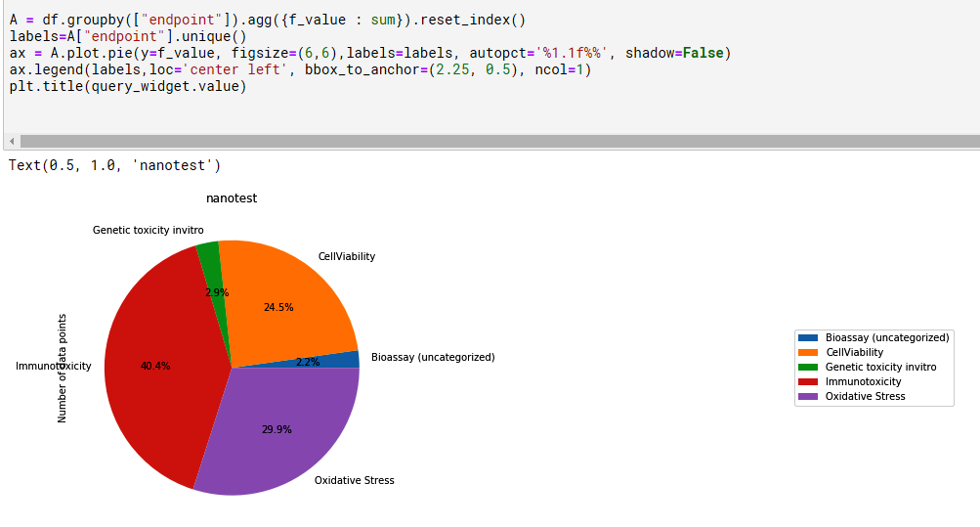980x527 pixels.
Task: Click the plt.title(query_widget.value) code line
Action: coord(127,86)
